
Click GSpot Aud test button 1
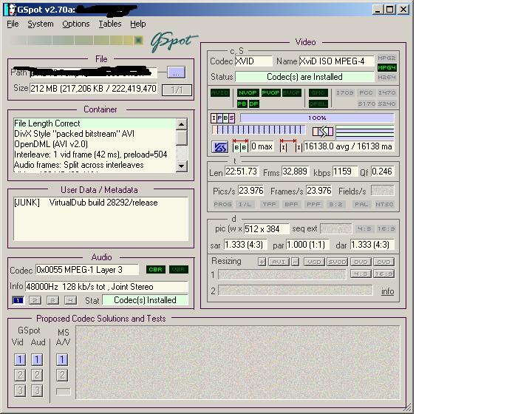(37, 359)
